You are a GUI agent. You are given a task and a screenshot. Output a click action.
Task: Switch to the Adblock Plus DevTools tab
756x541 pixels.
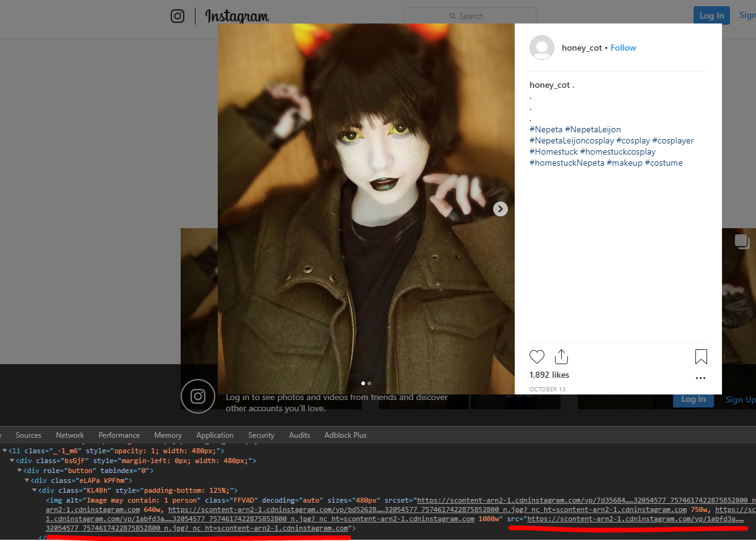coord(345,435)
